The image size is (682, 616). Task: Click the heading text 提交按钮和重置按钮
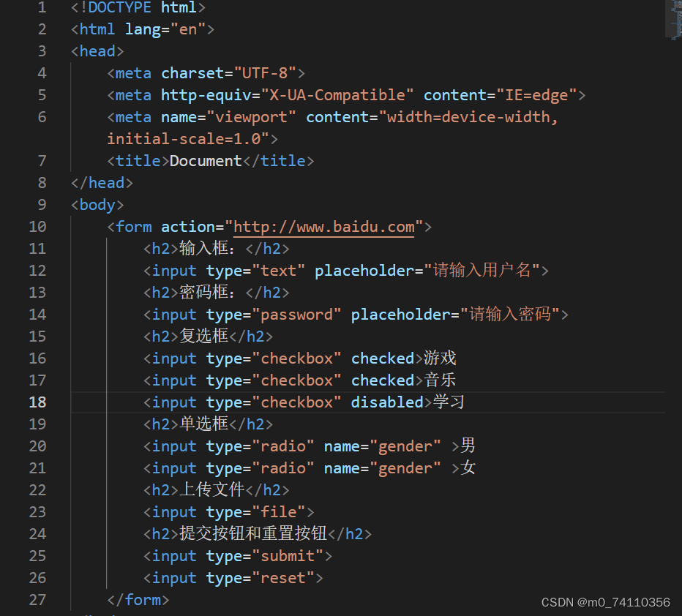click(253, 533)
